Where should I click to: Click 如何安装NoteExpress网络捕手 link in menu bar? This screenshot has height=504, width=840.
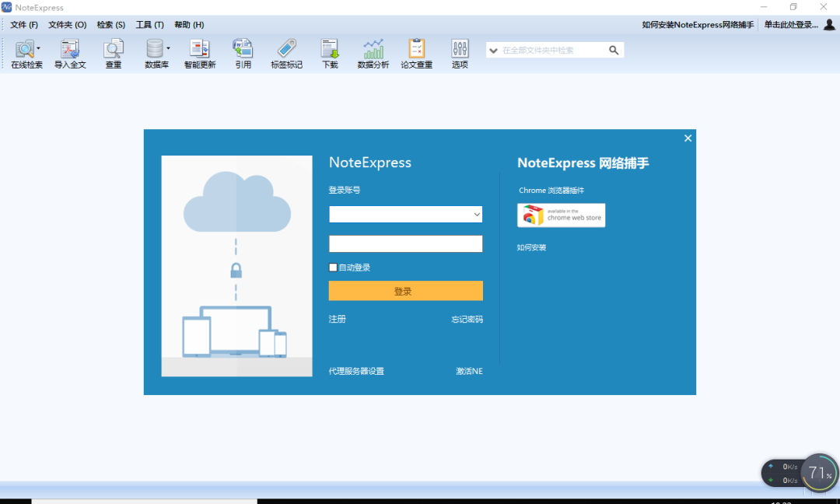(698, 25)
